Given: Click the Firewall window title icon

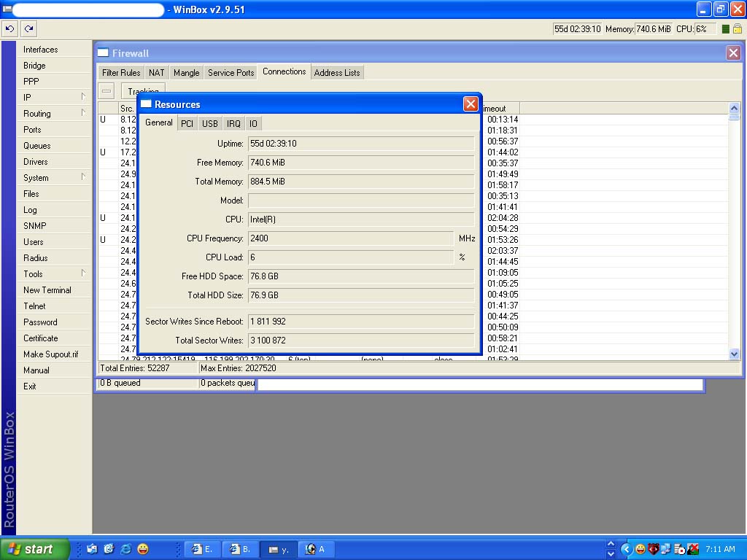Looking at the screenshot, I should [x=103, y=52].
